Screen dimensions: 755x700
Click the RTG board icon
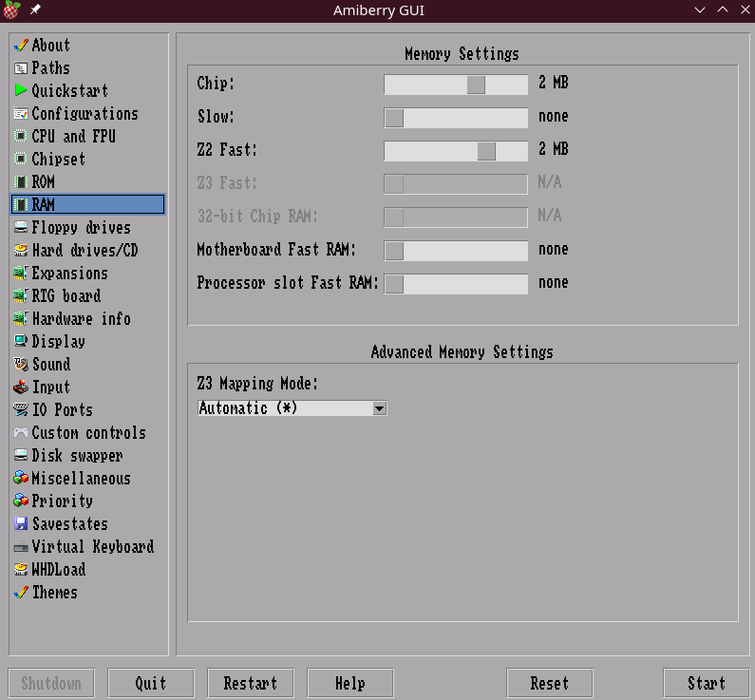point(21,295)
